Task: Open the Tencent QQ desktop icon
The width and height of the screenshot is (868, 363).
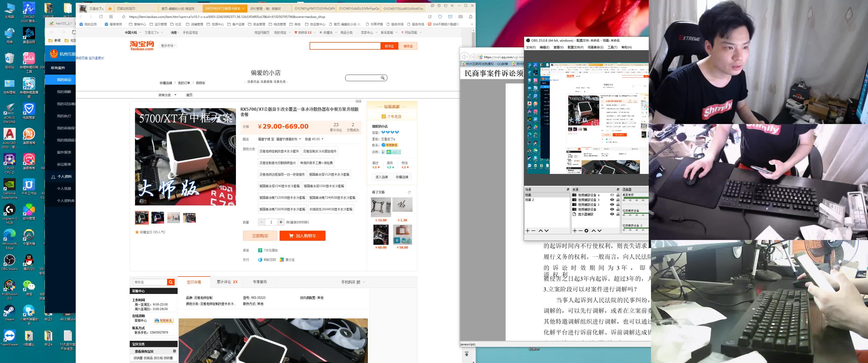Action: click(x=29, y=262)
